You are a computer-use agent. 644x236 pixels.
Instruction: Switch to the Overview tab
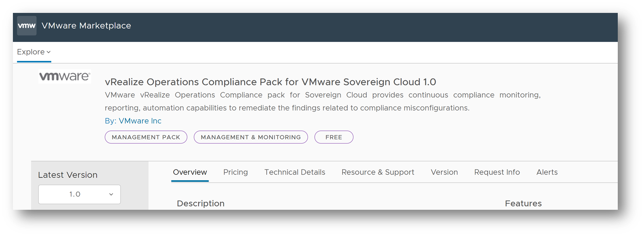point(190,172)
